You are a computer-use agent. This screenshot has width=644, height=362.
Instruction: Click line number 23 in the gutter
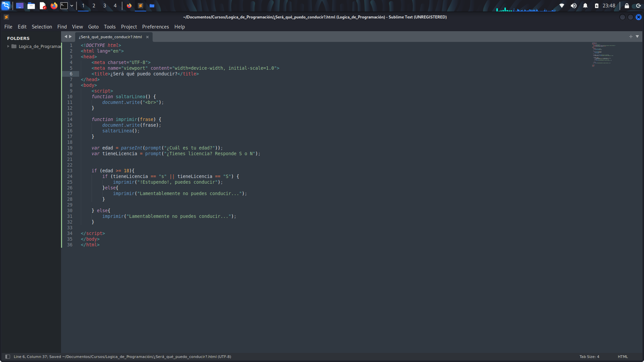tap(70, 171)
